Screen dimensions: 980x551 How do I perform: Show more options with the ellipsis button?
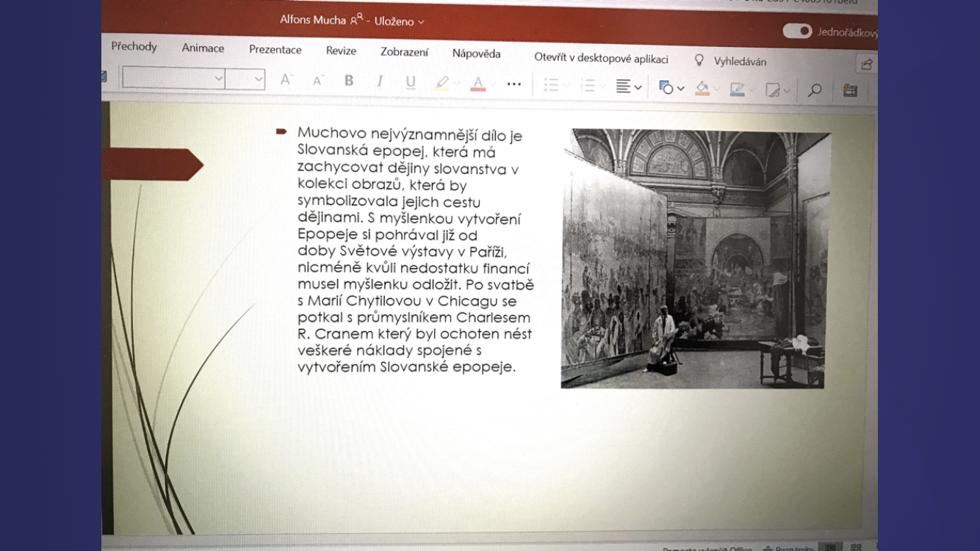click(514, 84)
